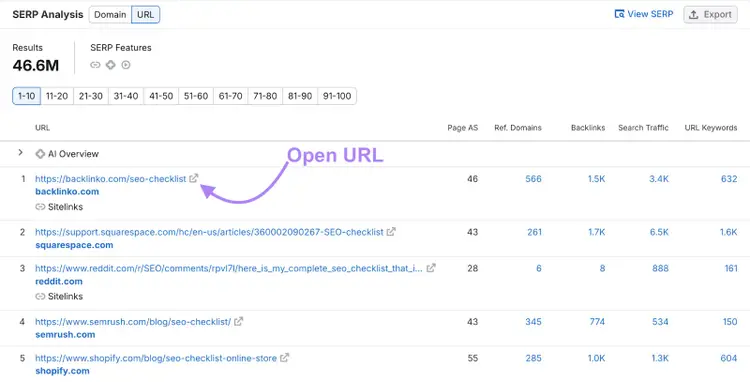Screen dimensions: 750x382
Task: Open external link icon for shopify.com blog URL
Action: tap(284, 357)
